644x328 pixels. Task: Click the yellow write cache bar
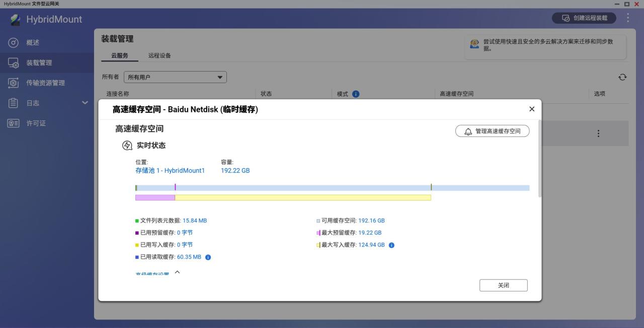(303, 198)
